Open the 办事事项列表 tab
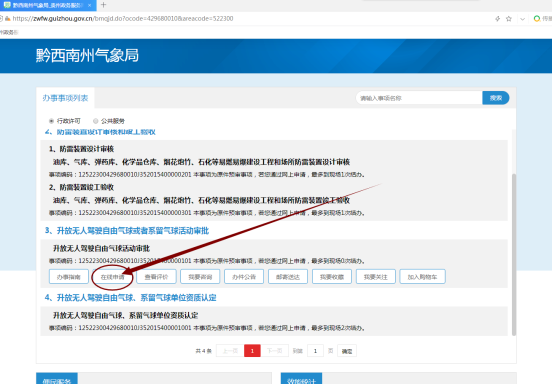The height and width of the screenshot is (385, 553). coord(65,98)
